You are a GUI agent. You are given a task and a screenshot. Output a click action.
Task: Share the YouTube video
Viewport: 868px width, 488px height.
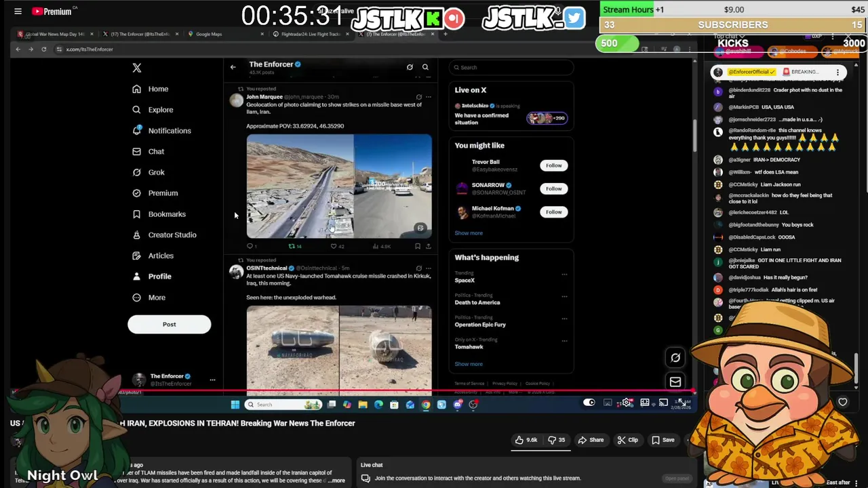point(591,440)
